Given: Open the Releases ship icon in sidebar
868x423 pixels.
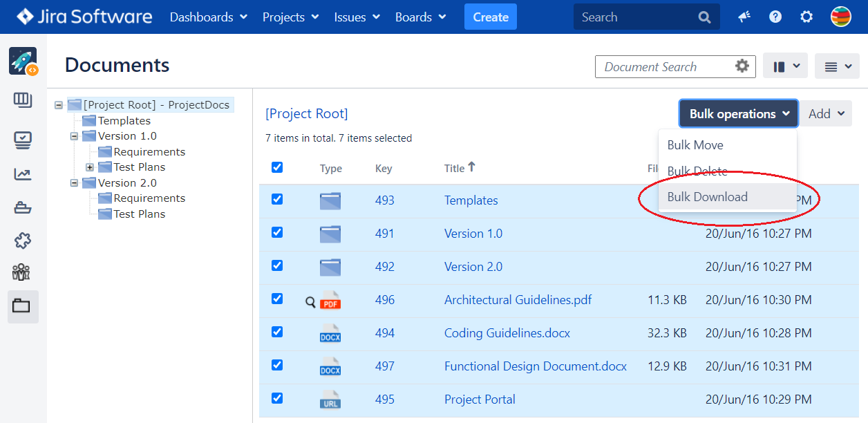Looking at the screenshot, I should (x=22, y=207).
